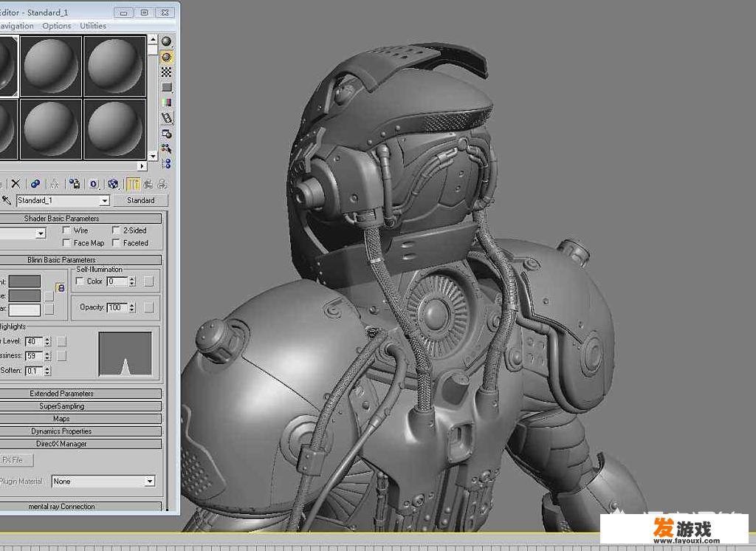Click the Specular Level spinner arrows
Image resolution: width=756 pixels, height=551 pixels.
[x=47, y=341]
